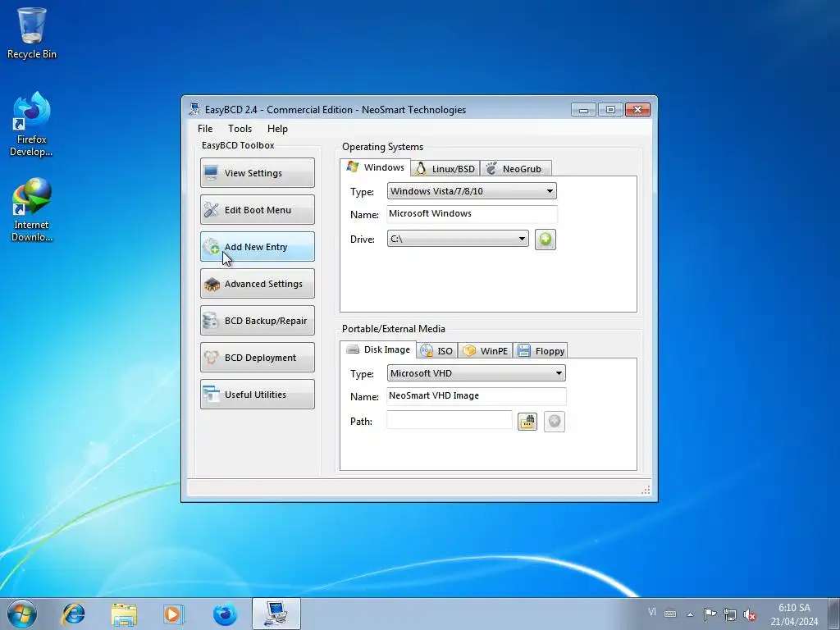Show hidden system tray icons
This screenshot has width=840, height=630.
691,614
